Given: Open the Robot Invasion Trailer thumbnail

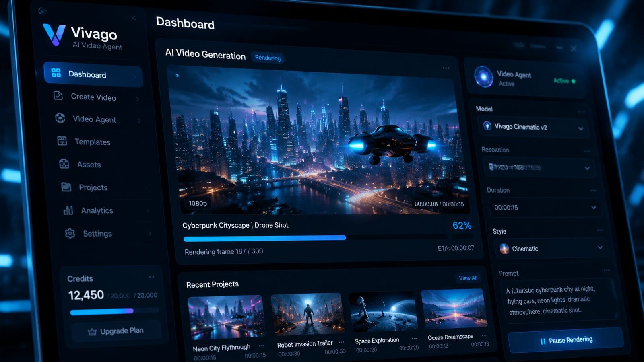Looking at the screenshot, I should click(x=308, y=313).
